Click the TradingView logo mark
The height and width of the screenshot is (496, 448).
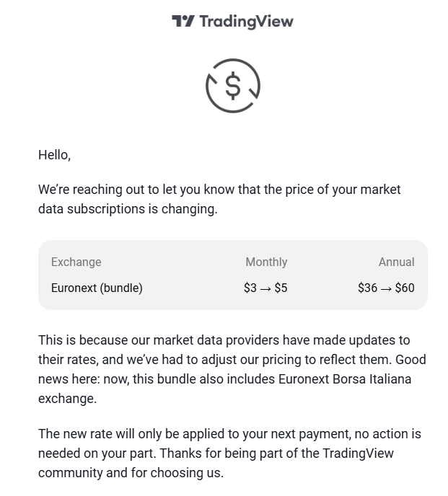[183, 21]
